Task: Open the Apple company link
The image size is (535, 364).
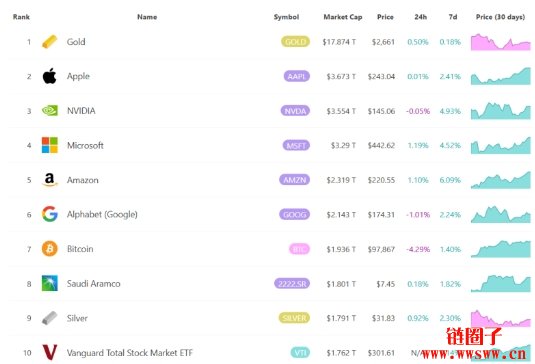Action: (78, 76)
